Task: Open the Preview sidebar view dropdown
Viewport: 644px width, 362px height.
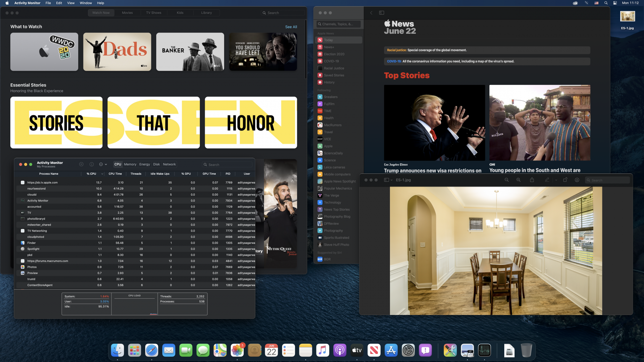Action: [x=388, y=180]
